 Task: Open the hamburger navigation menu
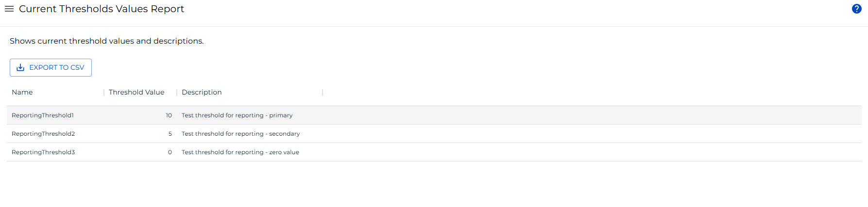pyautogui.click(x=9, y=9)
